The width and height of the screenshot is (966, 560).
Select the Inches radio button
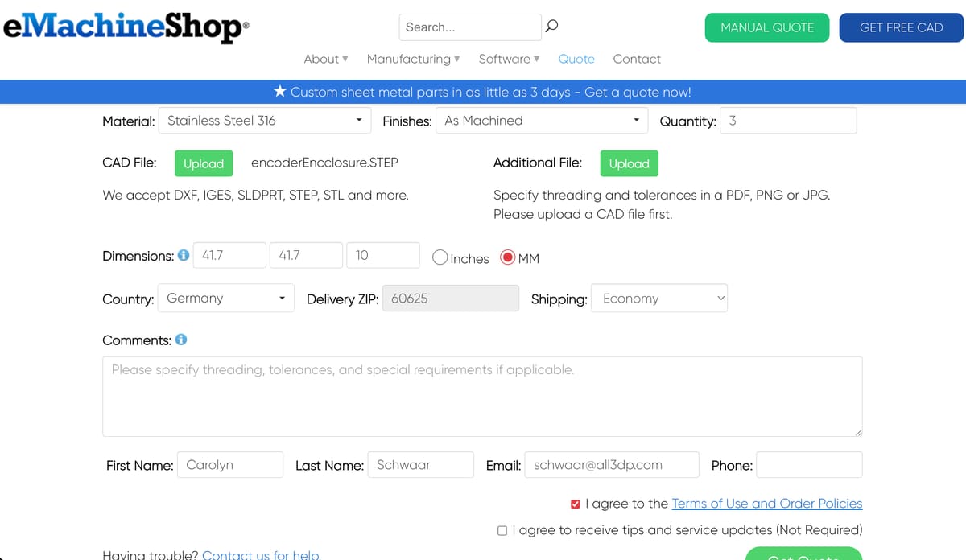[440, 257]
